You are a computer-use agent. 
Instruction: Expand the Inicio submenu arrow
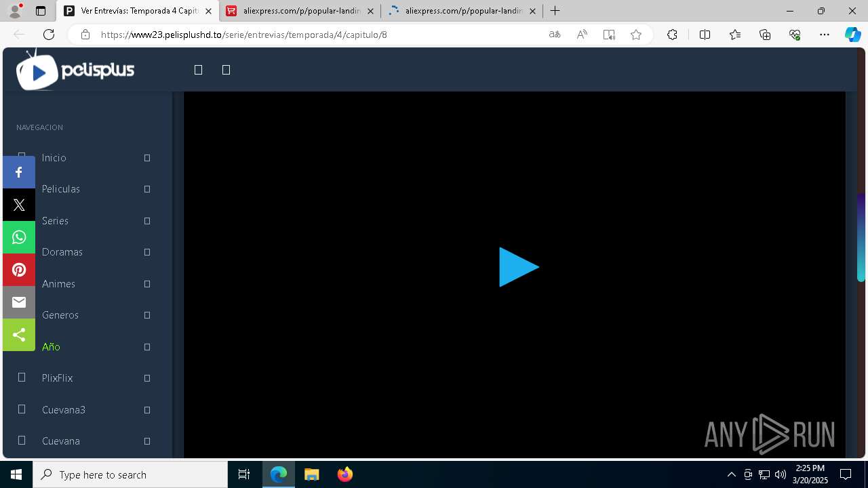pyautogui.click(x=147, y=158)
